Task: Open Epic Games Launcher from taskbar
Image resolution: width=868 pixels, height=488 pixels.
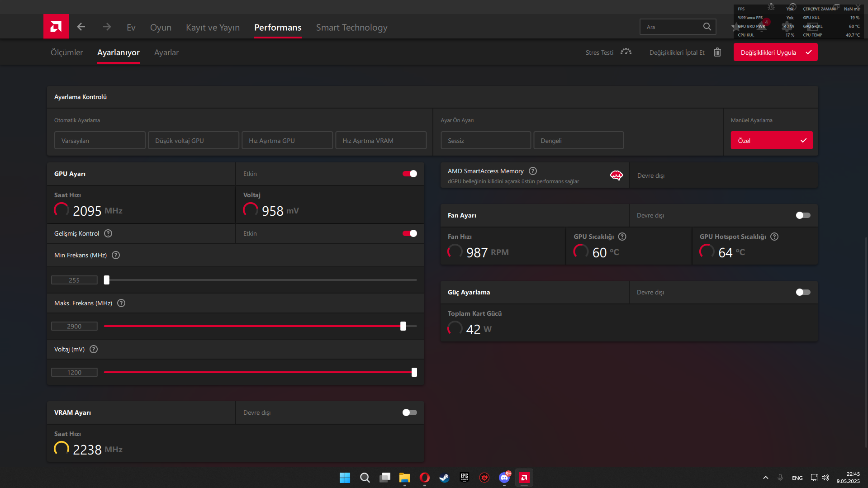Action: click(465, 478)
